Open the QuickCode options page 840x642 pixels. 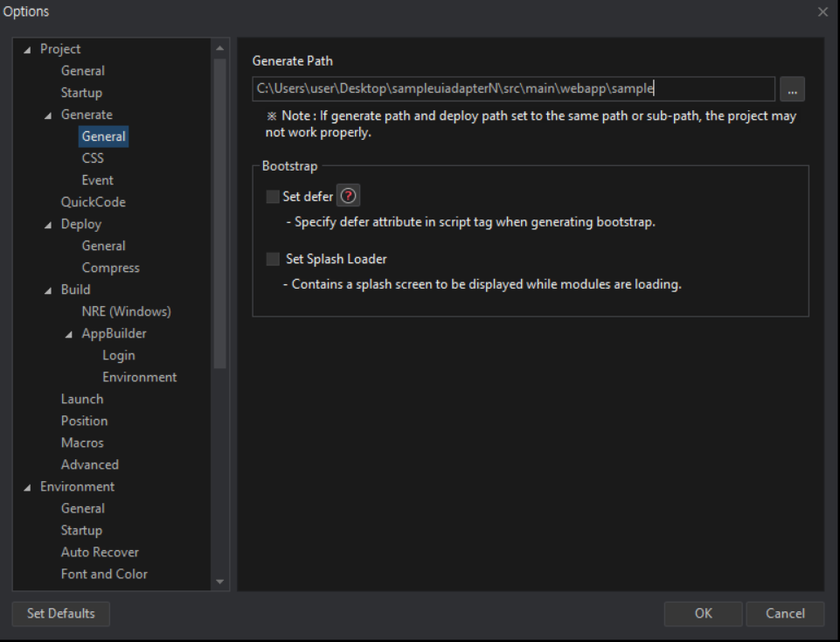point(93,202)
